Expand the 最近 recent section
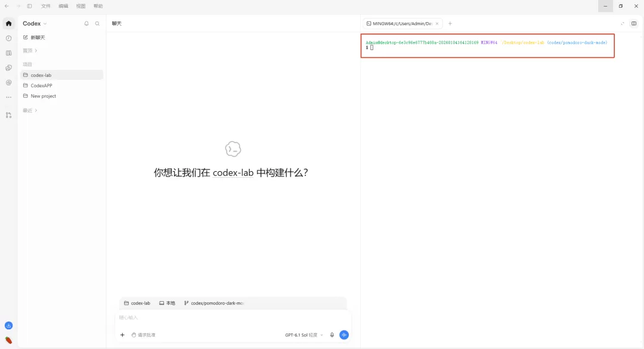The image size is (644, 349). coord(30,110)
